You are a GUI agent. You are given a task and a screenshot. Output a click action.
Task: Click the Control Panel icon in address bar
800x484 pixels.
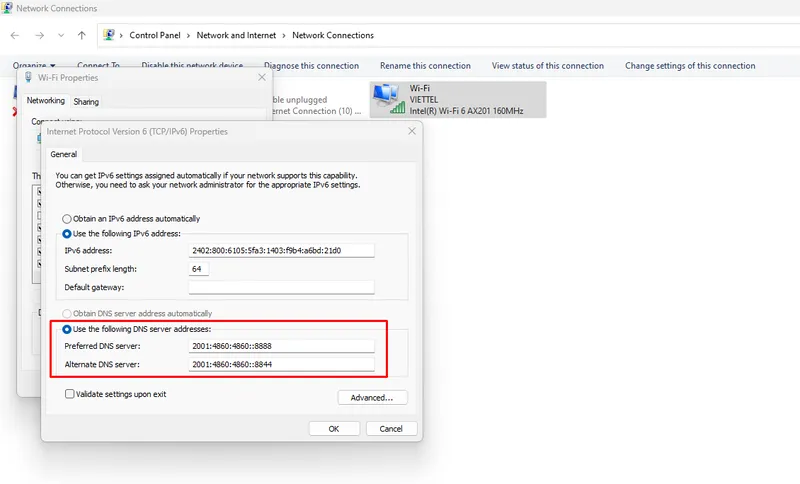[109, 35]
